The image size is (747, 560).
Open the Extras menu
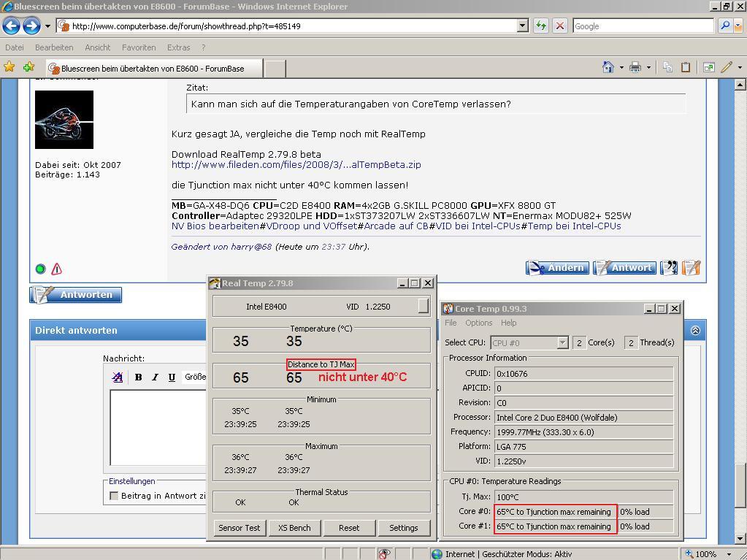pos(179,47)
